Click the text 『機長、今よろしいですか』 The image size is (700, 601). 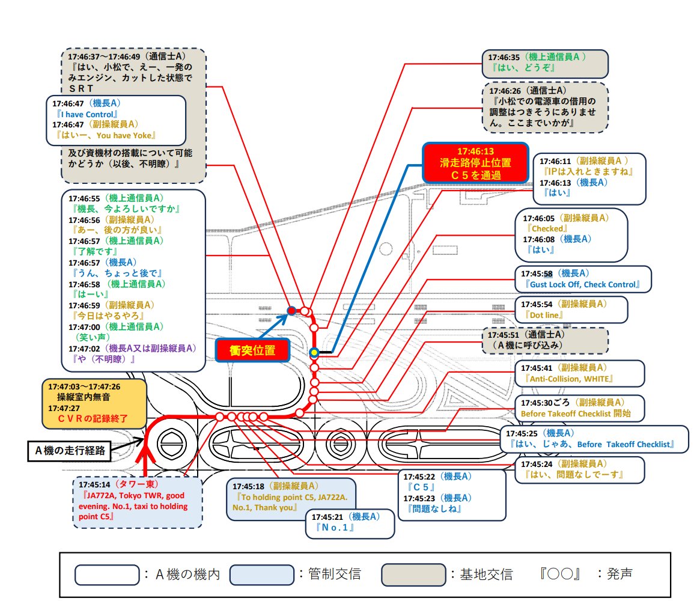pos(126,209)
